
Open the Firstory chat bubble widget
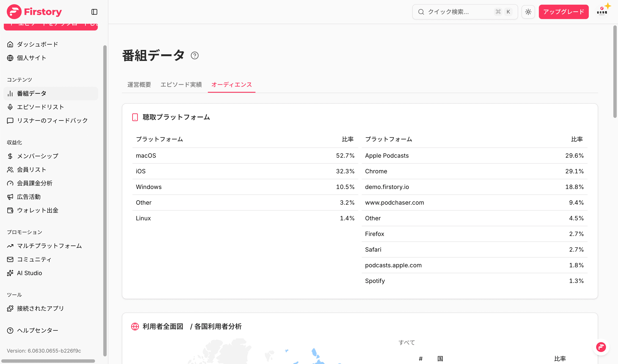(601, 347)
